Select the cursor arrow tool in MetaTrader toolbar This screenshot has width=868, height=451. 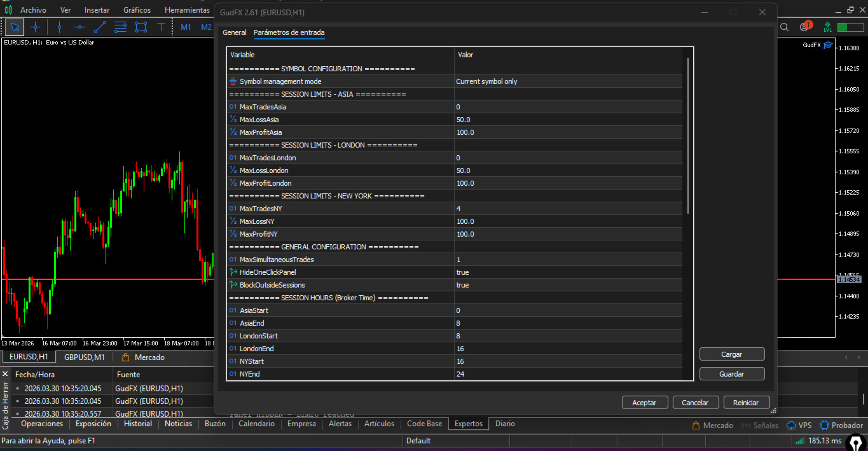(15, 27)
